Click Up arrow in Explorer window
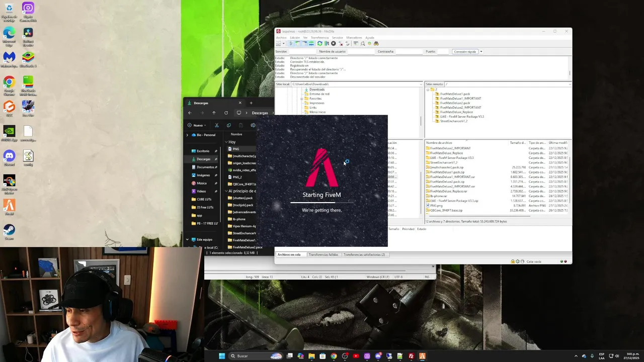This screenshot has height=362, width=644. (214, 113)
